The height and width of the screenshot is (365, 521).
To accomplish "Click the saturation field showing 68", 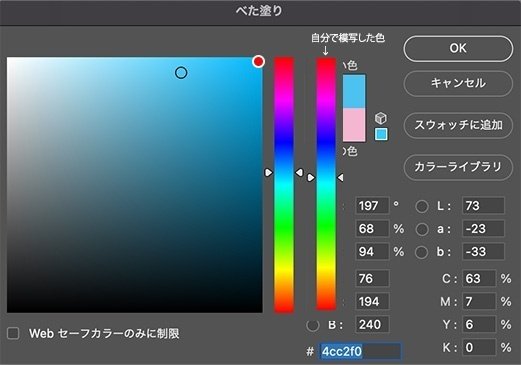I will pyautogui.click(x=372, y=229).
